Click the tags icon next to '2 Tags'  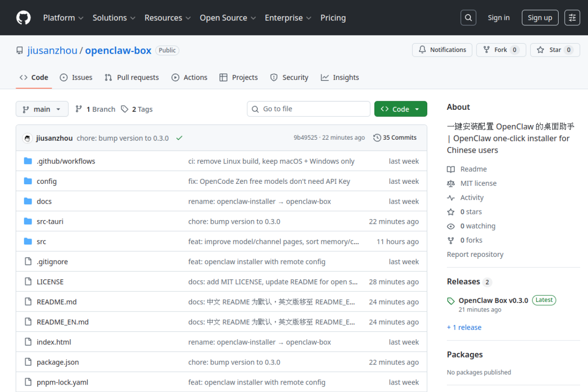pos(124,109)
